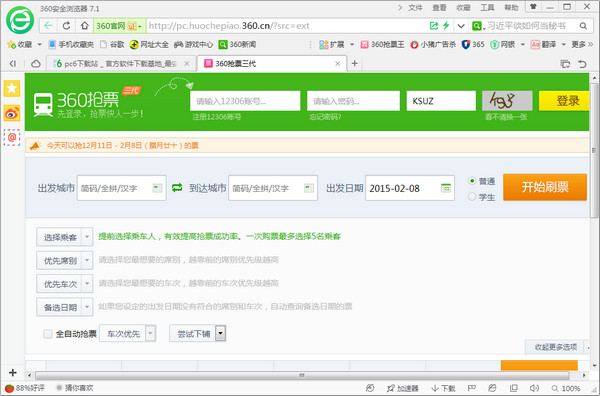Open 加速器 in status bar

point(402,388)
